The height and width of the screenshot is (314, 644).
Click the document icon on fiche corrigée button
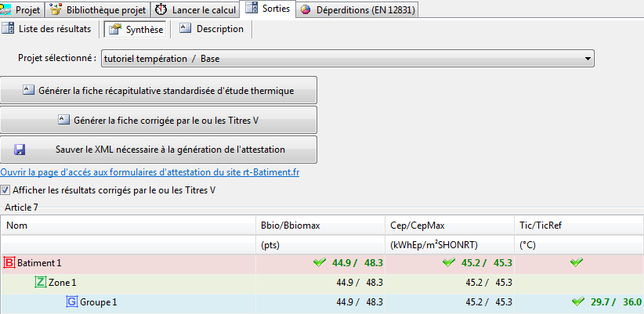pyautogui.click(x=64, y=120)
